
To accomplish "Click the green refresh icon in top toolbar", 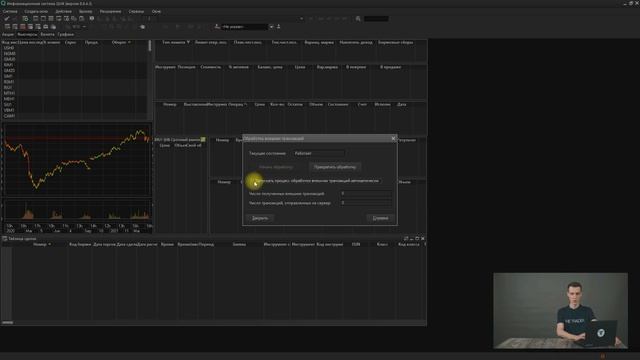I will [25, 19].
